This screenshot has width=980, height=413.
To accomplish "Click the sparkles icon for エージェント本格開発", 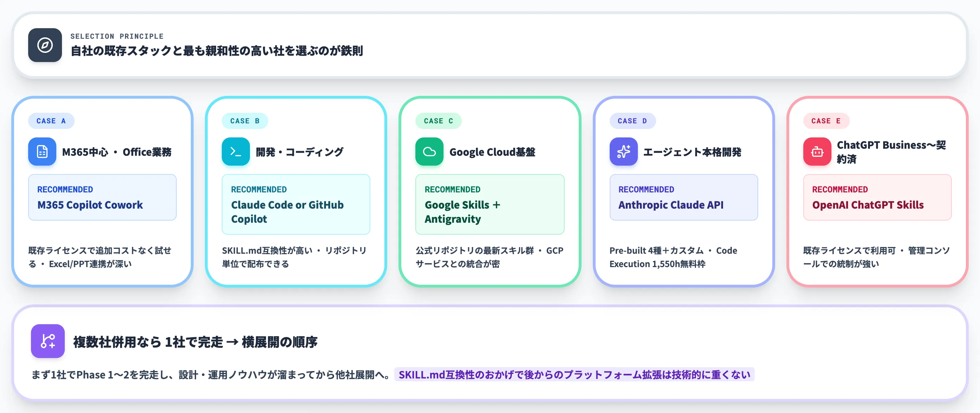I will [623, 152].
